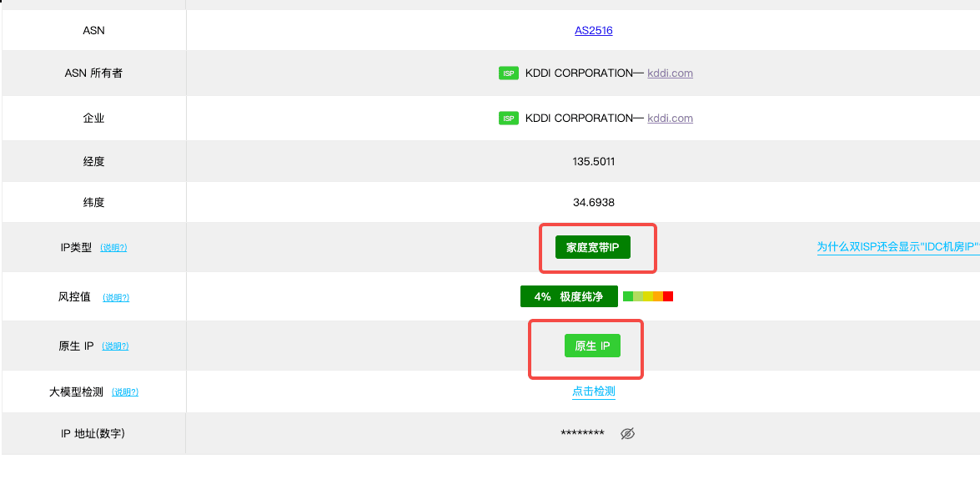Click the 纬度 row label
Screen dimensions: 980x490
[93, 203]
